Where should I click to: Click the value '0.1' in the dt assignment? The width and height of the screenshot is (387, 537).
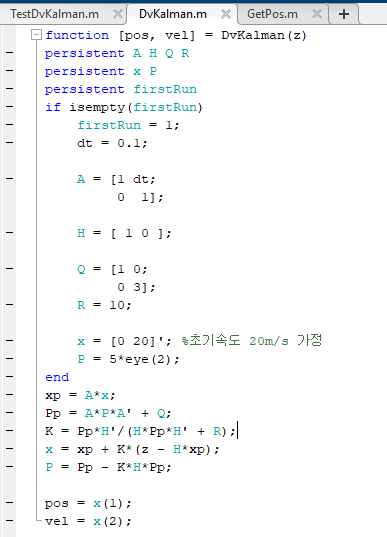[x=129, y=143]
